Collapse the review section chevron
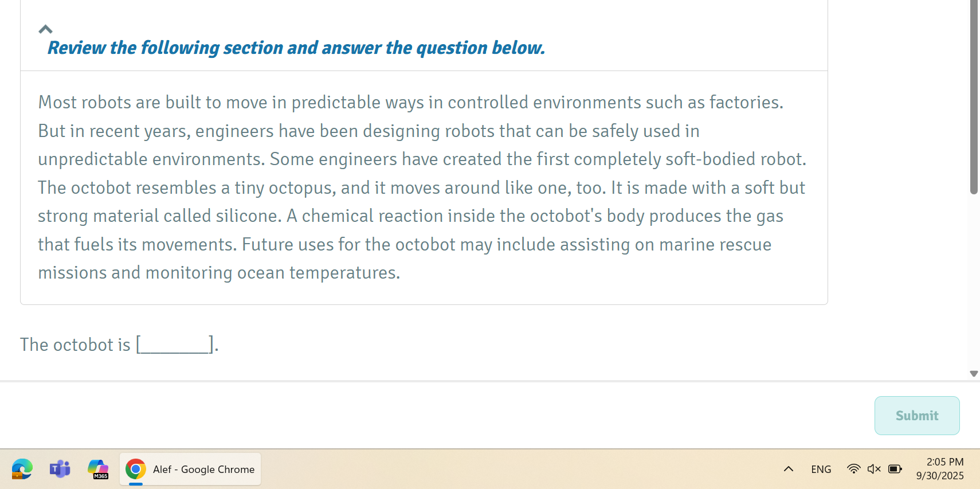The height and width of the screenshot is (489, 980). coord(45,29)
